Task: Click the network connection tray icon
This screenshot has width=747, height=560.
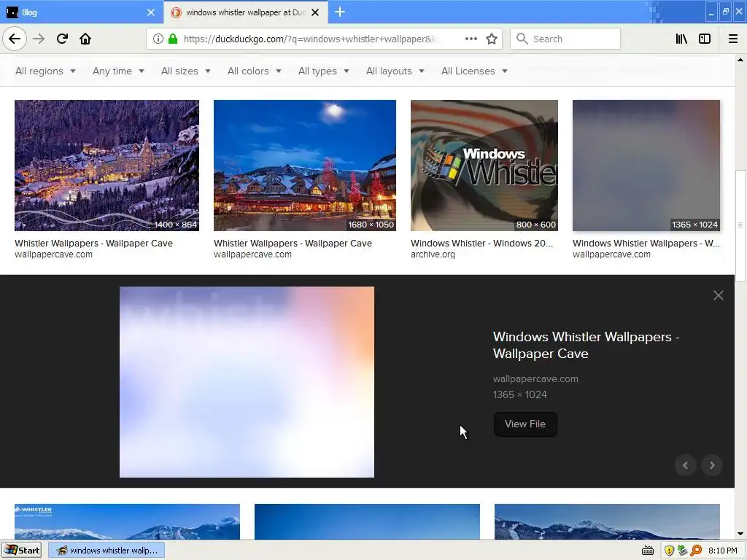Action: pyautogui.click(x=682, y=551)
